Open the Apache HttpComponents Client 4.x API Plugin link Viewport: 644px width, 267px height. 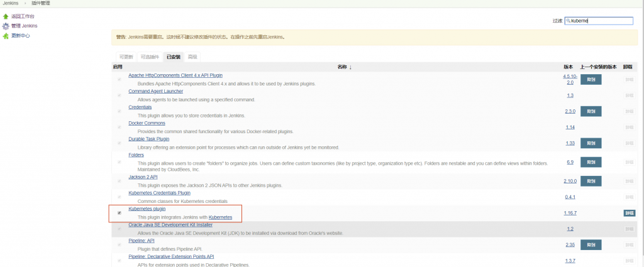[x=175, y=75]
